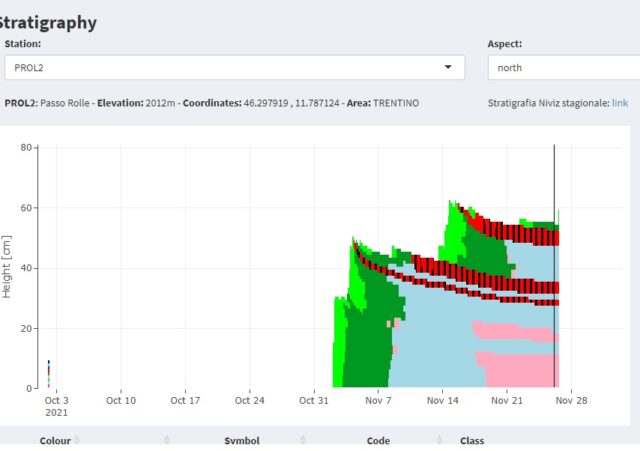Open the Station dropdown showing PROL2
The image size is (640, 451).
tap(235, 67)
